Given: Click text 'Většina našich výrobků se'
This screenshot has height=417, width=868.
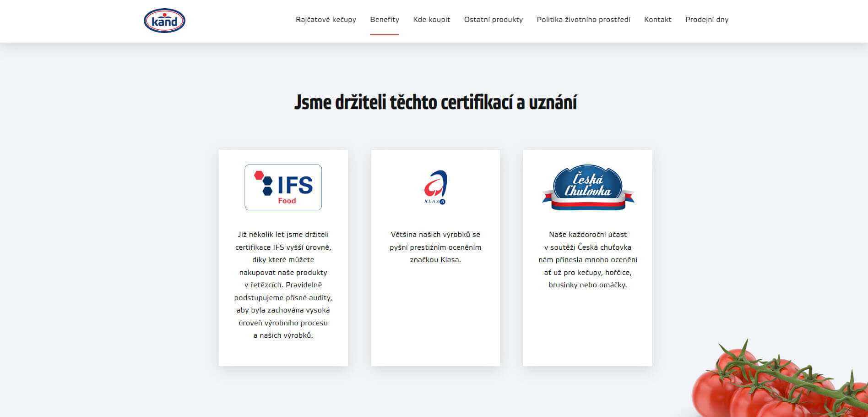Looking at the screenshot, I should [x=435, y=235].
